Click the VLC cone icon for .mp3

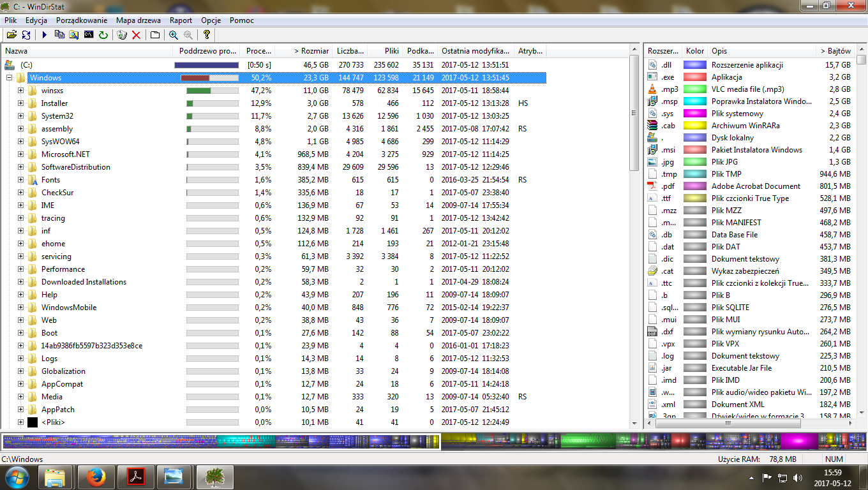click(x=652, y=89)
